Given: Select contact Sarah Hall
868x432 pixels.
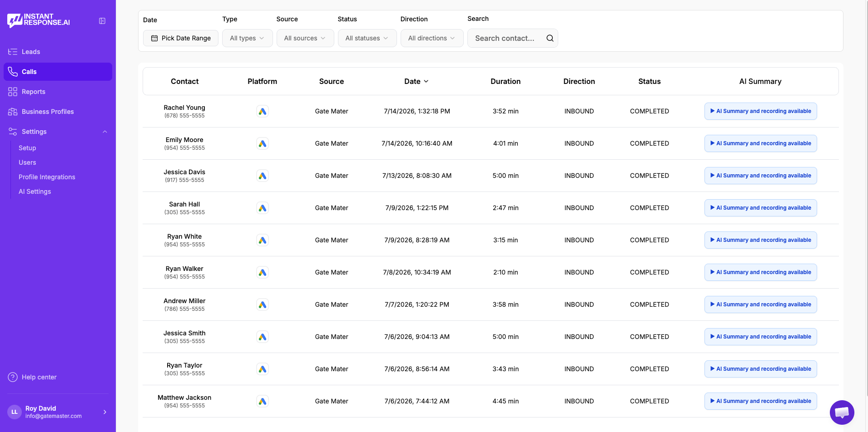Looking at the screenshot, I should coord(184,204).
